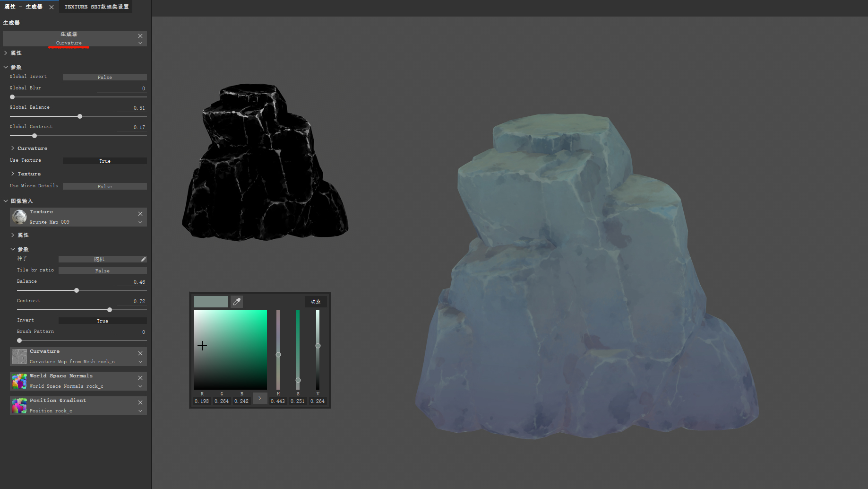This screenshot has height=489, width=868.
Task: Expand the Texture parameter group
Action: coord(13,174)
